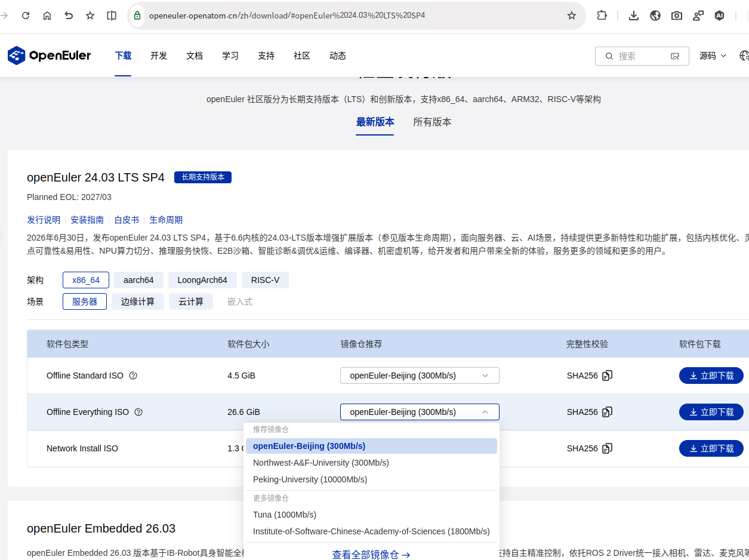Copy SHA256 for Offline Standard ISO

608,376
